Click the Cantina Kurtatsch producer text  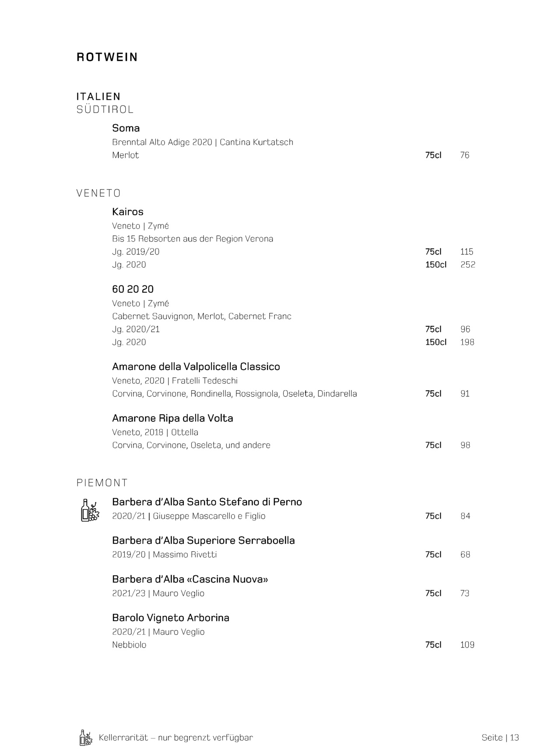[x=257, y=142]
